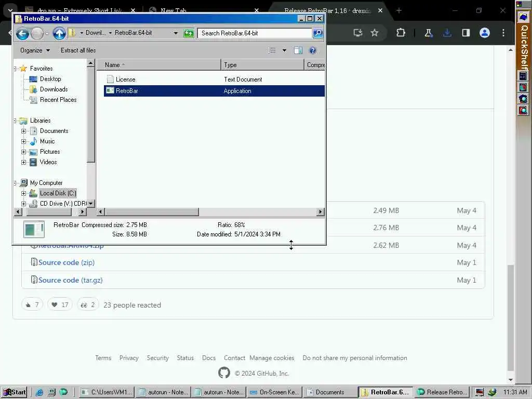The width and height of the screenshot is (532, 399).
Task: Select the License text document icon
Action: point(110,79)
